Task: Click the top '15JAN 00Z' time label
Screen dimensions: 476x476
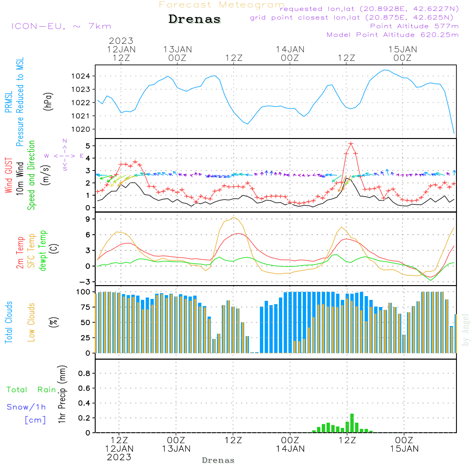Action: click(x=403, y=54)
